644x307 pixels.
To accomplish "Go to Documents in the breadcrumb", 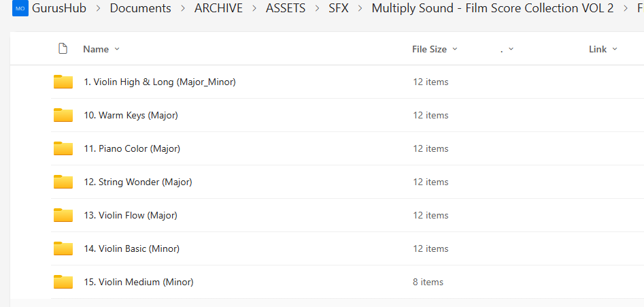I will point(140,9).
